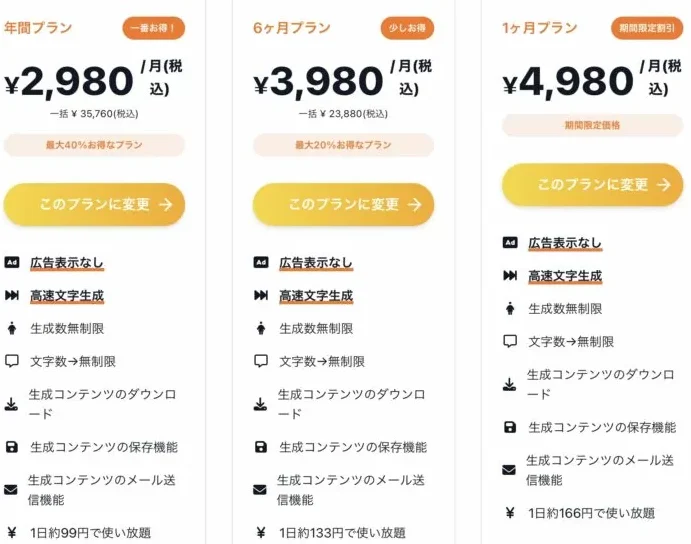This screenshot has width=691, height=544.
Task: Click the Ad icon in the annual plan
Action: point(12,263)
